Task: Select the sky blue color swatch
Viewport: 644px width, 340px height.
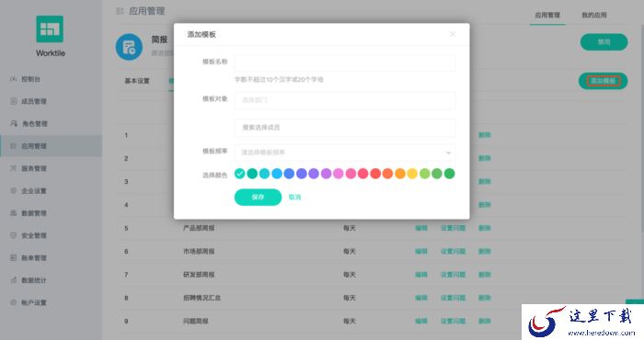Action: point(277,174)
